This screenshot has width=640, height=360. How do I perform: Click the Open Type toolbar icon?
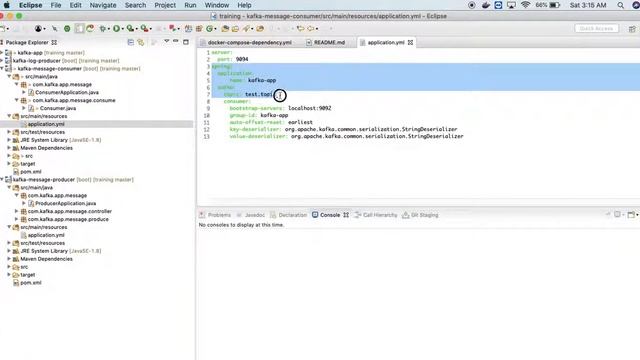coord(225,29)
